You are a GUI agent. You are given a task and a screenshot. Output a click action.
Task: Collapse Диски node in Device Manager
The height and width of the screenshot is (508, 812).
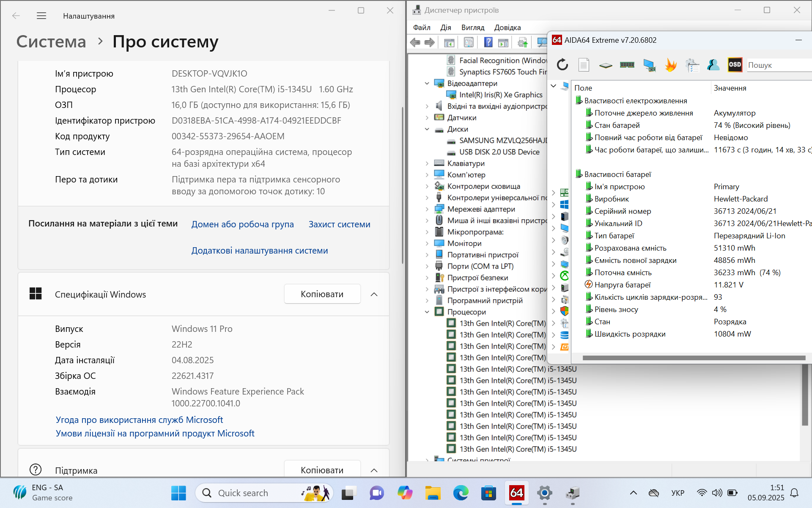tap(427, 129)
